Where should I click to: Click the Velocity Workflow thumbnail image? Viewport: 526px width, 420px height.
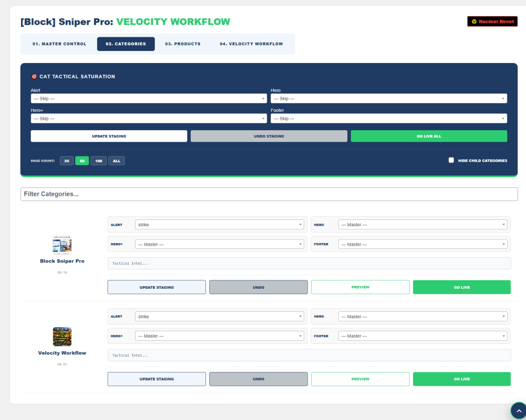[x=62, y=337]
